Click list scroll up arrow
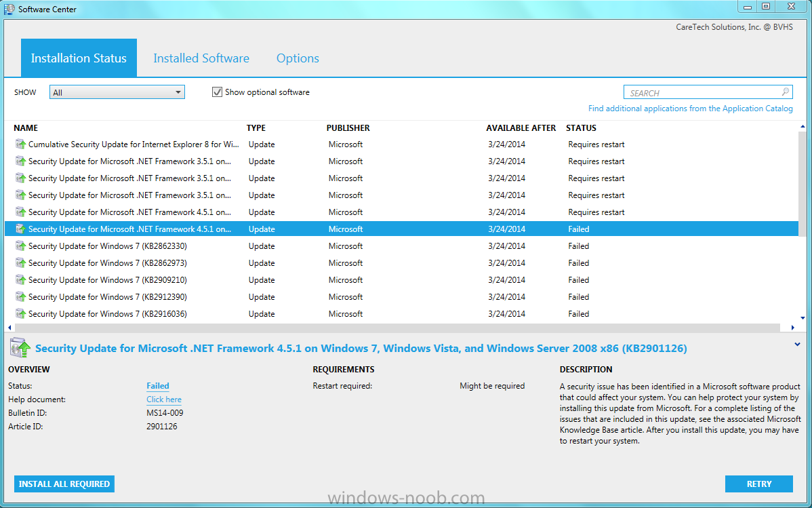The width and height of the screenshot is (812, 508). [x=803, y=126]
